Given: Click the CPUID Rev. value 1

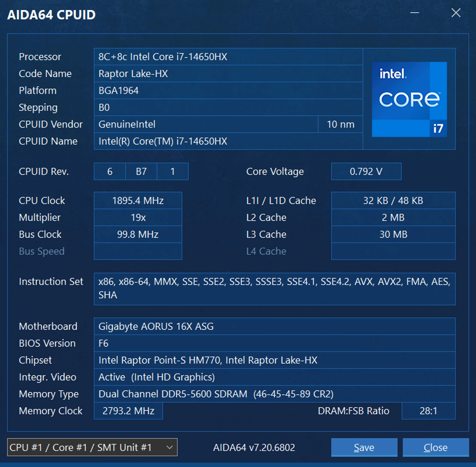Looking at the screenshot, I should pos(173,171).
